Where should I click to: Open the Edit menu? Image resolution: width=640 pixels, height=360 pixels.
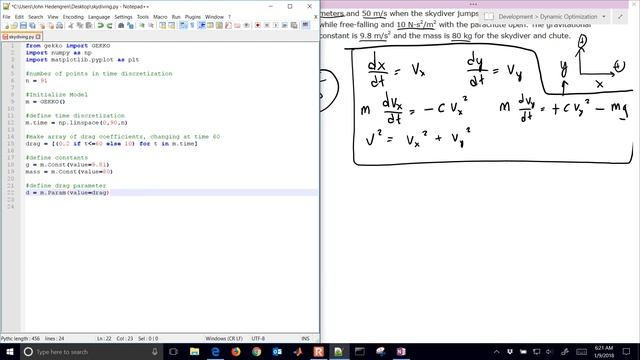(x=19, y=17)
